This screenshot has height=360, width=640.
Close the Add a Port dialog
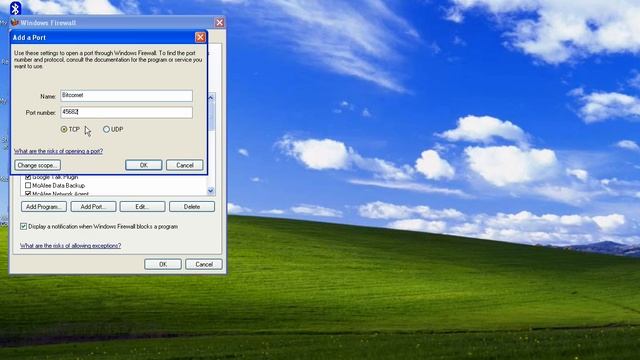point(200,37)
